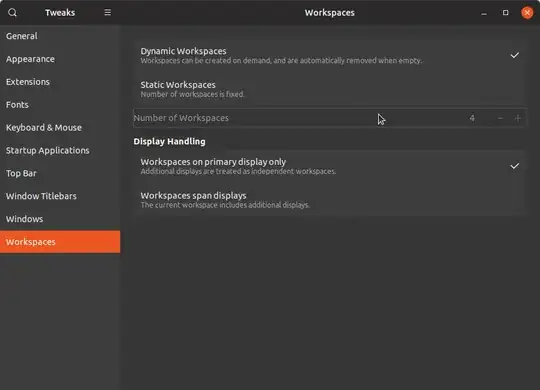
Task: Open Startup Applications section
Action: pos(60,150)
